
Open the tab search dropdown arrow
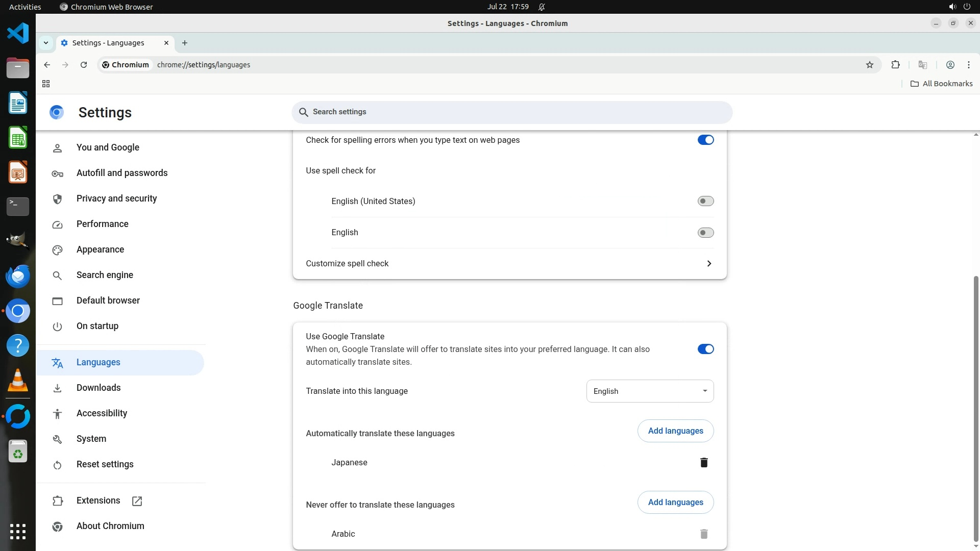pos(46,43)
